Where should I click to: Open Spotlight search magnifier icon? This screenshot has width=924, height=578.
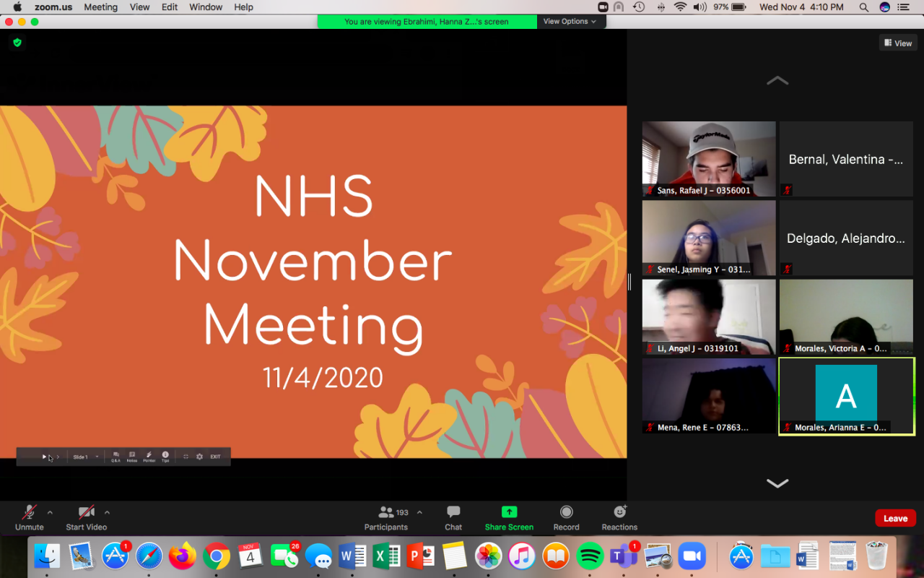coord(864,7)
